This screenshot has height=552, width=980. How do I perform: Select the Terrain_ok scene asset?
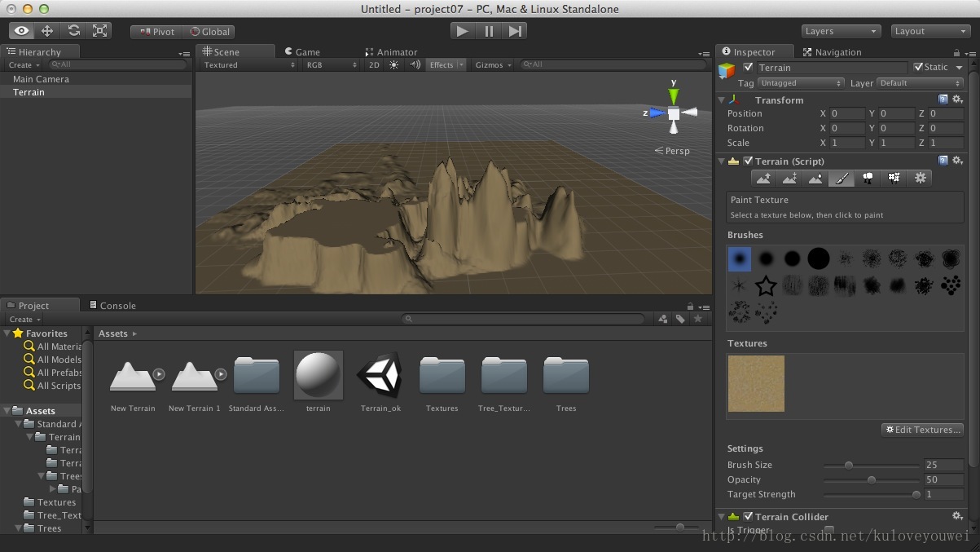(x=380, y=382)
